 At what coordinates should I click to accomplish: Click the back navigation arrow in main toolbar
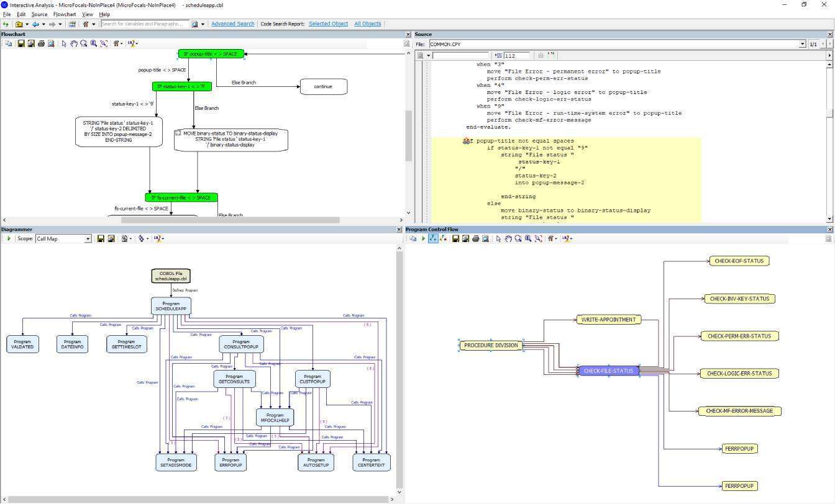(x=35, y=24)
